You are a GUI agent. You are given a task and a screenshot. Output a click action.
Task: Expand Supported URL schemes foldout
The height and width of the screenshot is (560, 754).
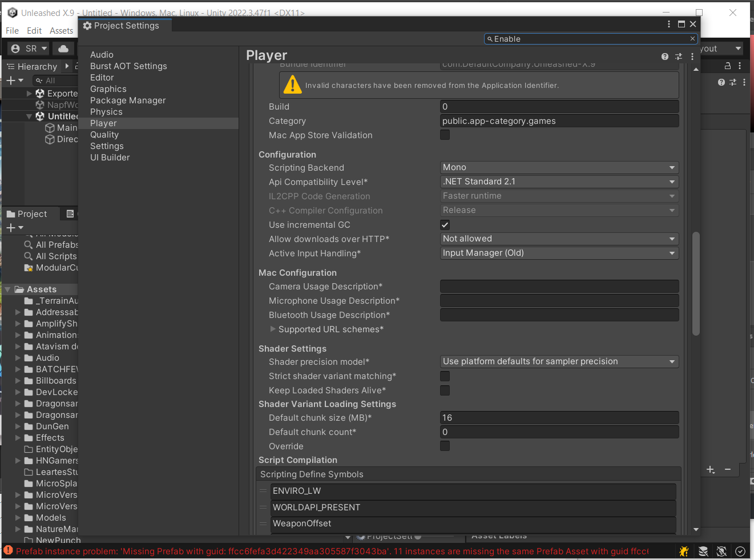[x=273, y=329]
